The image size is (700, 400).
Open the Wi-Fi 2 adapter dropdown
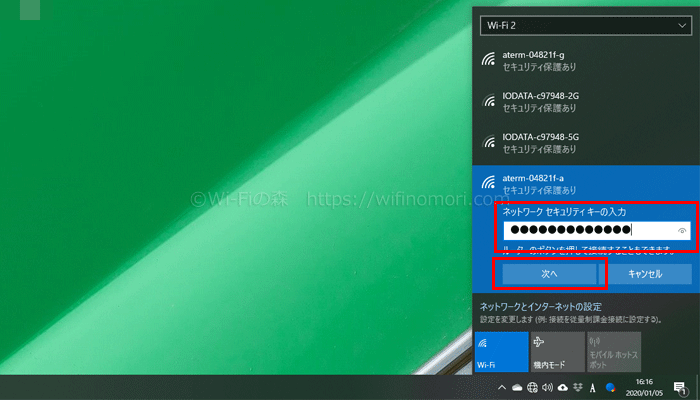[586, 25]
